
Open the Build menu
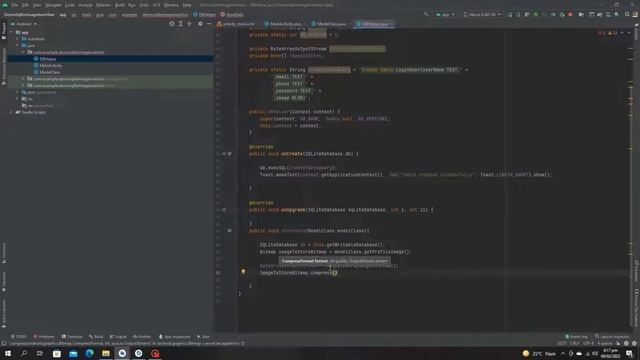[x=120, y=5]
